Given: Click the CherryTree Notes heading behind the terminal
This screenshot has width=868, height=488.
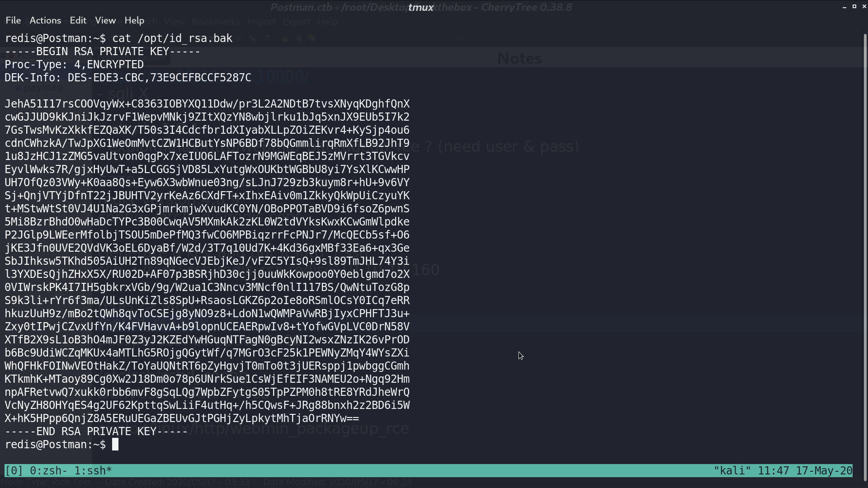Looking at the screenshot, I should [x=519, y=58].
